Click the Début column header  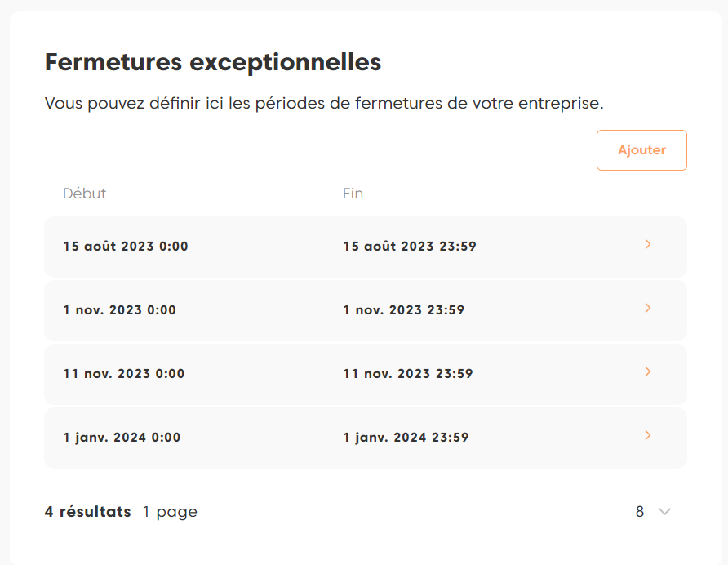coord(85,194)
